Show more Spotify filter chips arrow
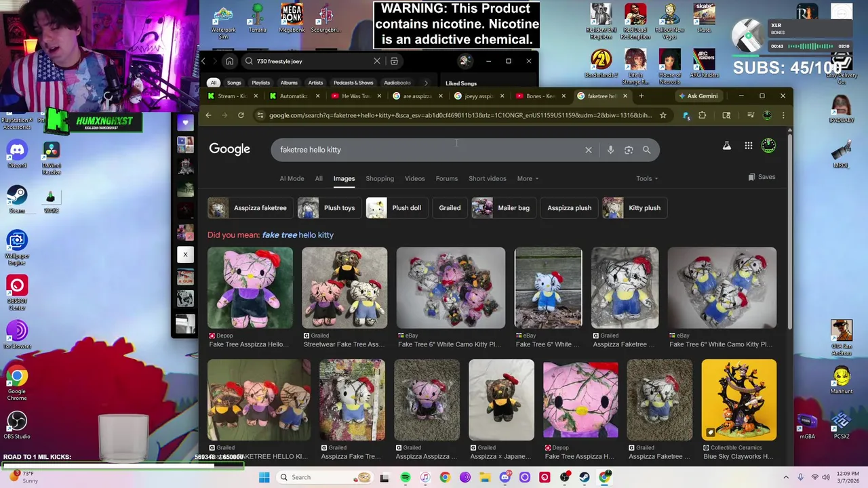Viewport: 868px width, 488px height. pyautogui.click(x=426, y=83)
